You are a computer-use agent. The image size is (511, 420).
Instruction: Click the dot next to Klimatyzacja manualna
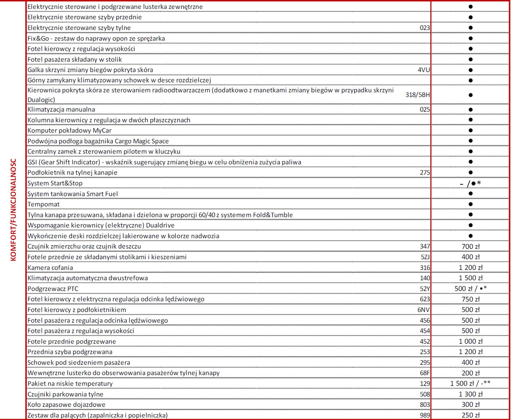[x=470, y=109]
